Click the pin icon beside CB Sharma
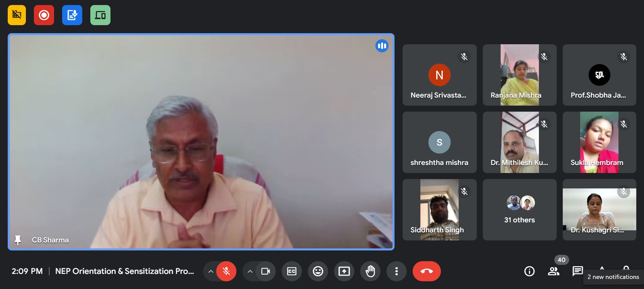644x289 pixels. pyautogui.click(x=18, y=240)
